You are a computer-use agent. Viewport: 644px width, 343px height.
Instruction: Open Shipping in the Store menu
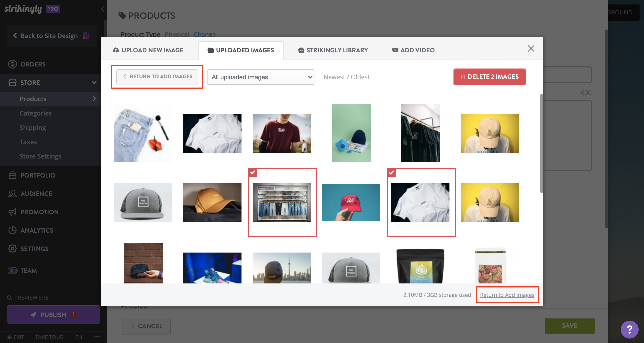[x=33, y=127]
